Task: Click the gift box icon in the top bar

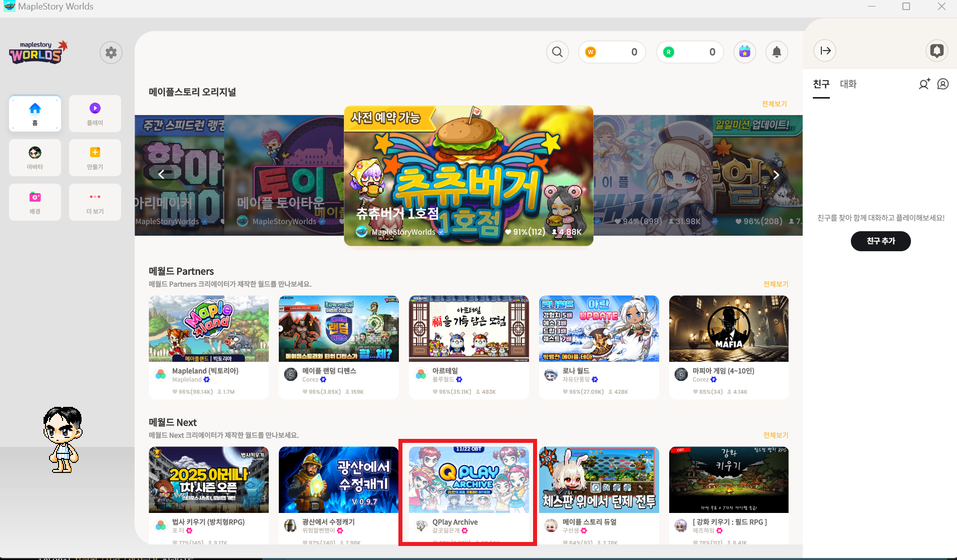Action: coord(744,52)
